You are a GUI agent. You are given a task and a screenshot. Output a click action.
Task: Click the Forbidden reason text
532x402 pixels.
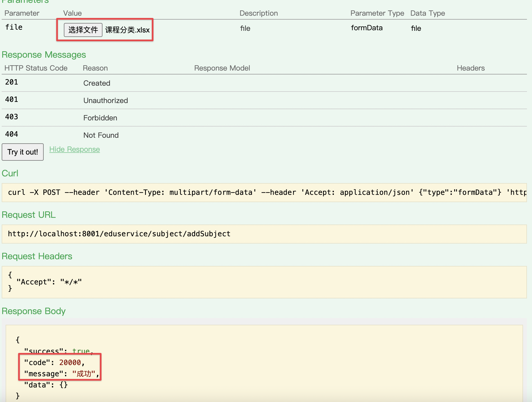point(100,118)
